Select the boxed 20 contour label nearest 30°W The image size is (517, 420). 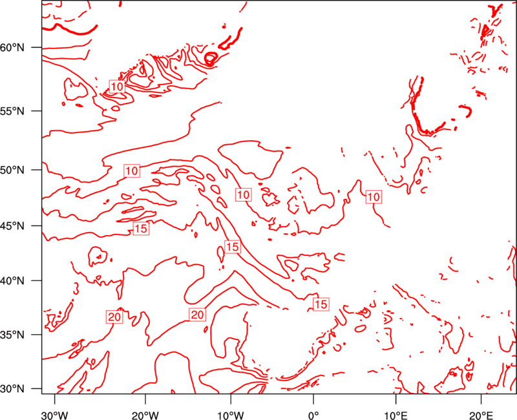click(114, 317)
